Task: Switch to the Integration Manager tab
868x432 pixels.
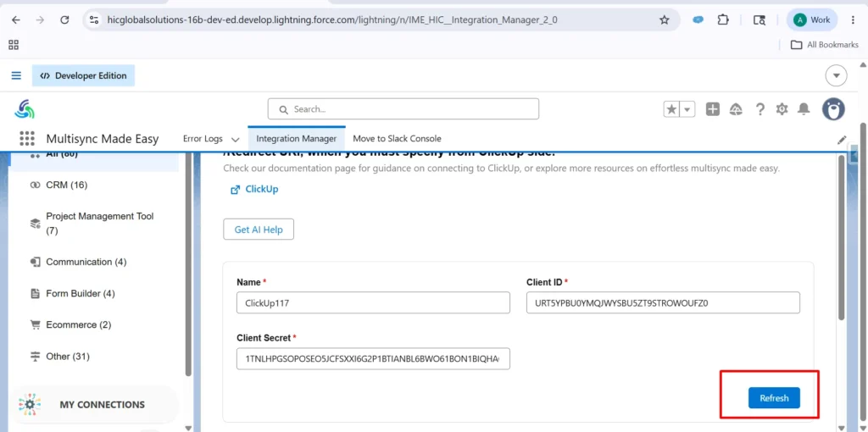Action: tap(296, 139)
